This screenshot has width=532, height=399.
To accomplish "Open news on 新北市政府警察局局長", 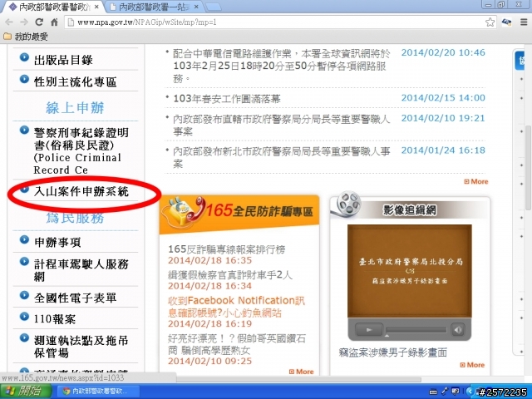I will [x=282, y=157].
